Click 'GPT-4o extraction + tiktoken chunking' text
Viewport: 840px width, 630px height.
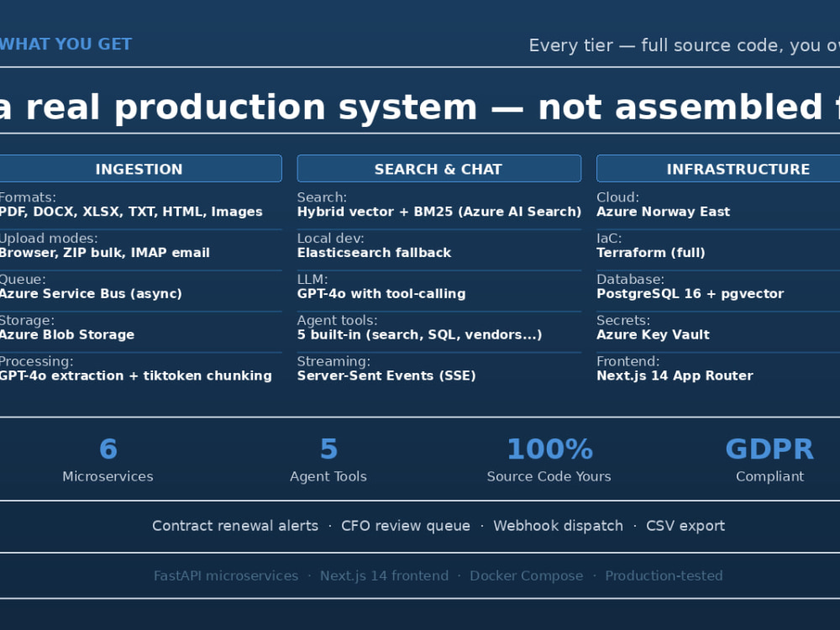[135, 375]
